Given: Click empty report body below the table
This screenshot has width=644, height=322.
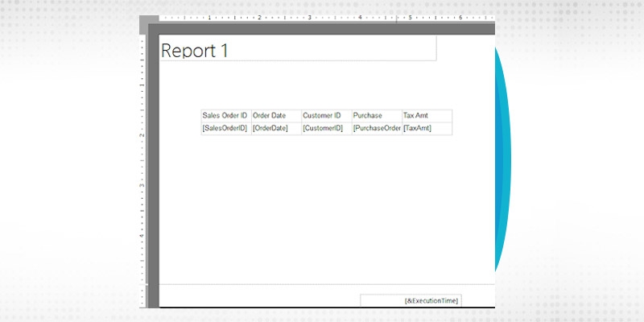Looking at the screenshot, I should coord(322,209).
